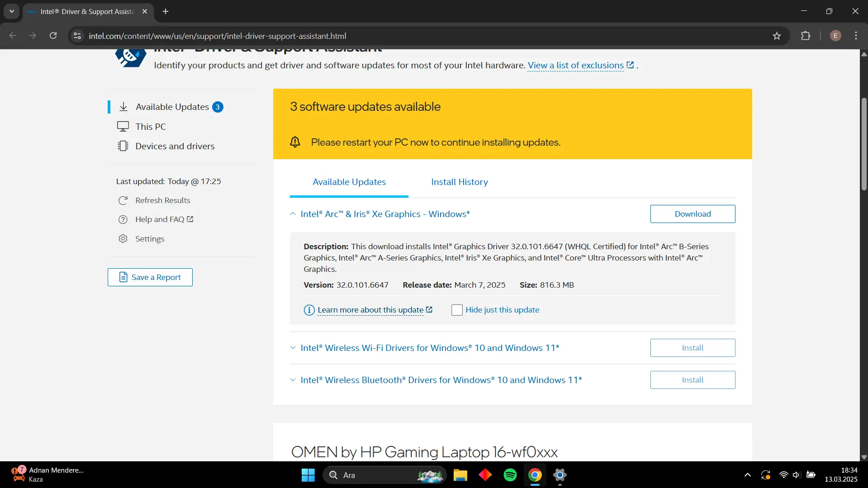
Task: Click the Wi-Fi icon in system tray
Action: 783,475
